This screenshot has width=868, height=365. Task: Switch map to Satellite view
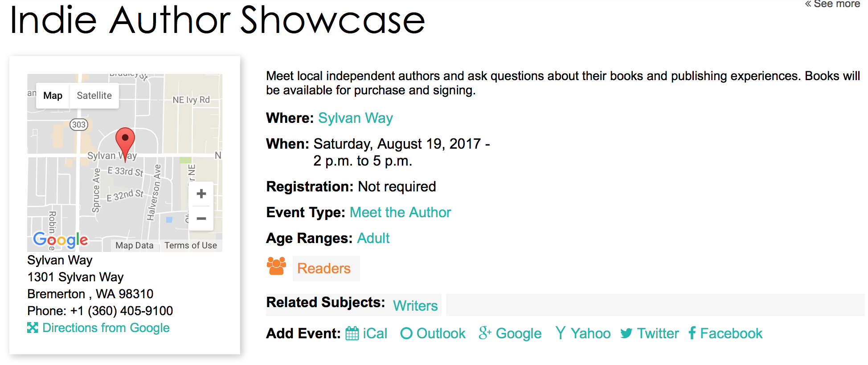tap(94, 96)
